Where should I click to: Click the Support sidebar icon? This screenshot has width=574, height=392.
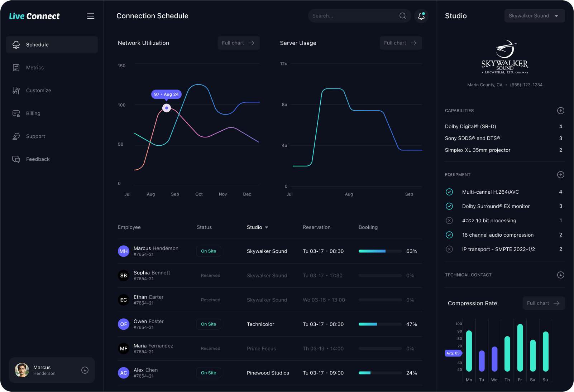tap(16, 136)
